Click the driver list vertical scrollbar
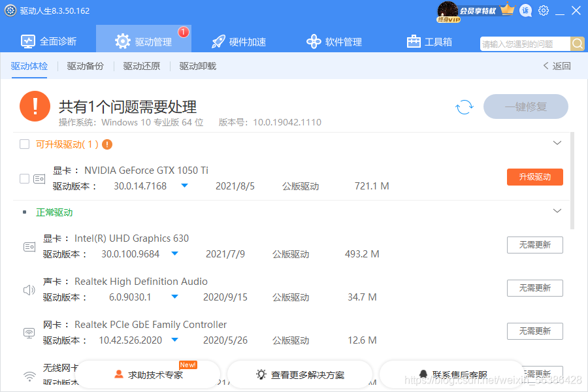The image size is (588, 392). coord(572,180)
